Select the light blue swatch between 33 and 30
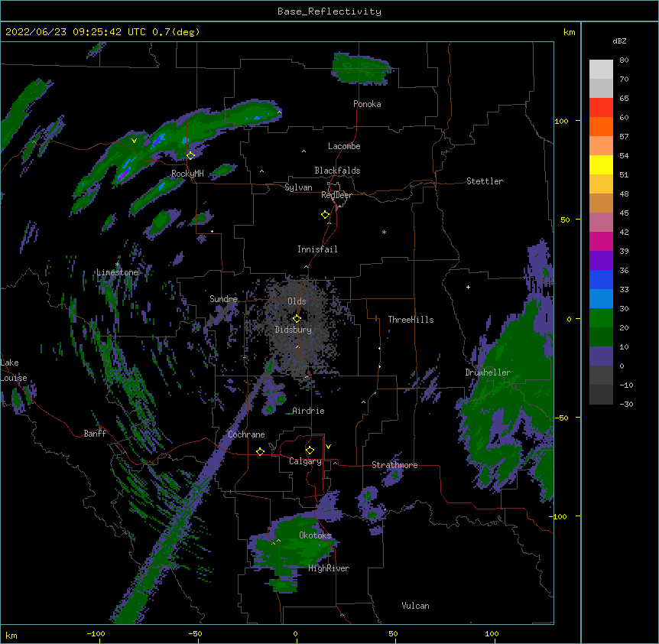Image resolution: width=659 pixels, height=644 pixels. pos(601,298)
